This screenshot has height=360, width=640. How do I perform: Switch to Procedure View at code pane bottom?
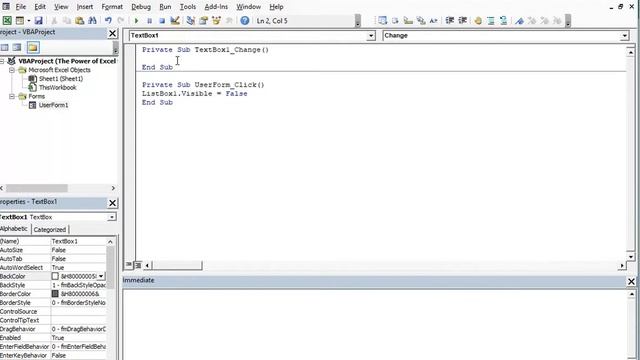(x=129, y=265)
